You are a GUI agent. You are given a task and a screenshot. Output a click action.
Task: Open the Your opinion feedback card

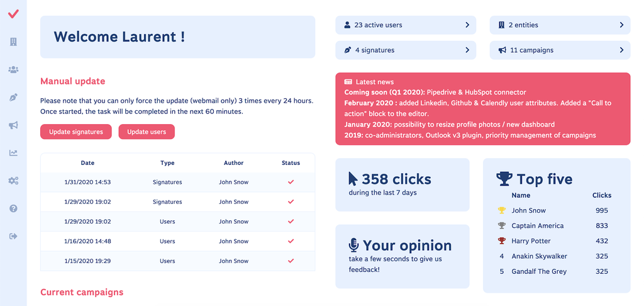[x=402, y=256]
